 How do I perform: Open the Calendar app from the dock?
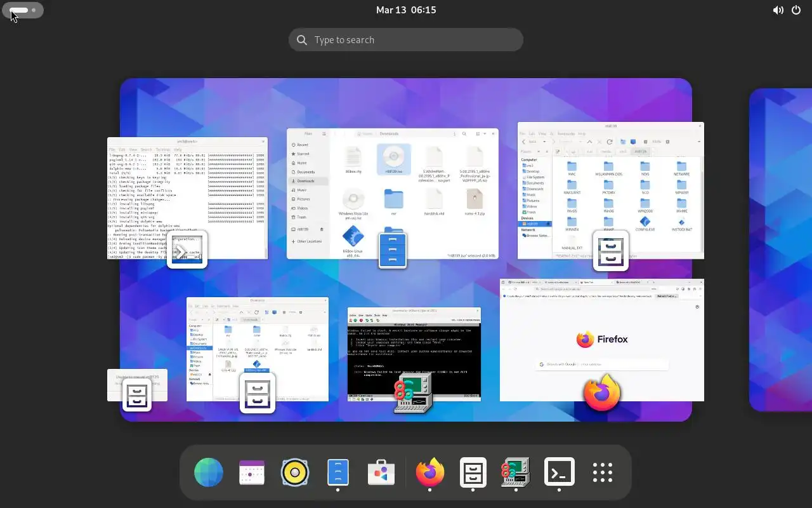252,473
